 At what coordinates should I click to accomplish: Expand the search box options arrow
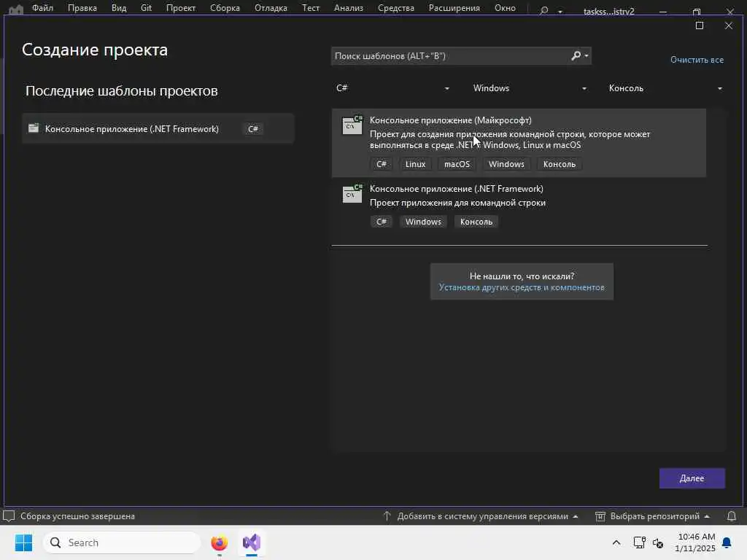(x=587, y=55)
